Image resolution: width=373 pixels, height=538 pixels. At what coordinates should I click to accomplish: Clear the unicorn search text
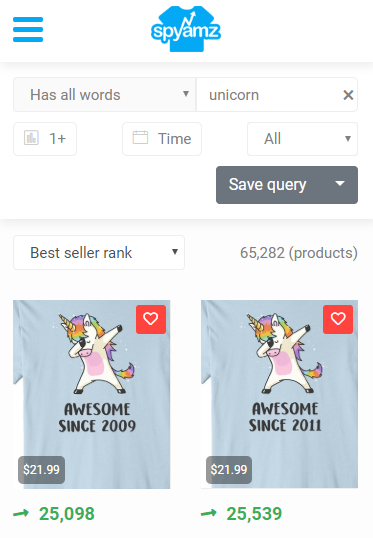[348, 95]
